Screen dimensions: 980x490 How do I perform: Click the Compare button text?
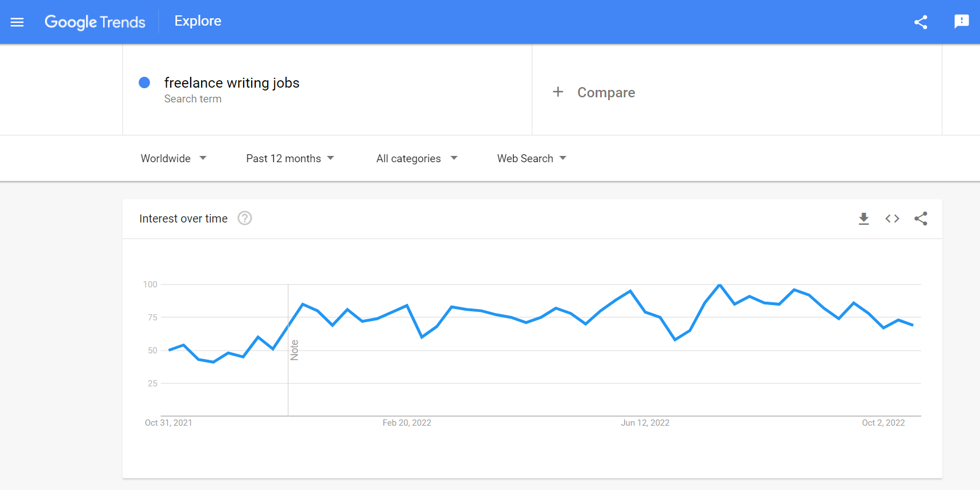[606, 93]
